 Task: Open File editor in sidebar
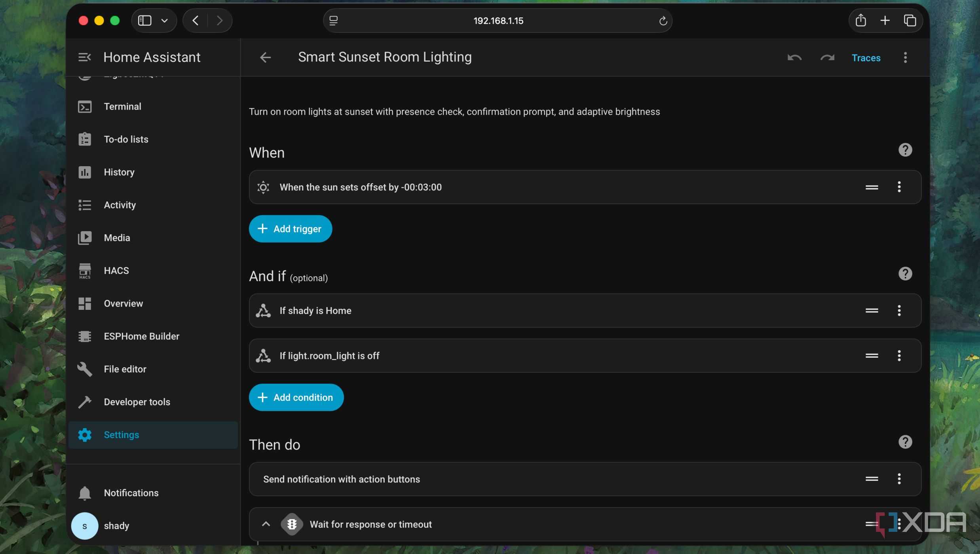click(153, 369)
